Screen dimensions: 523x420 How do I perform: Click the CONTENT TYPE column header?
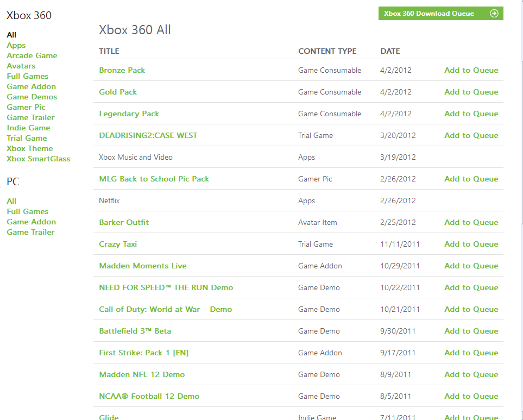pyautogui.click(x=327, y=51)
